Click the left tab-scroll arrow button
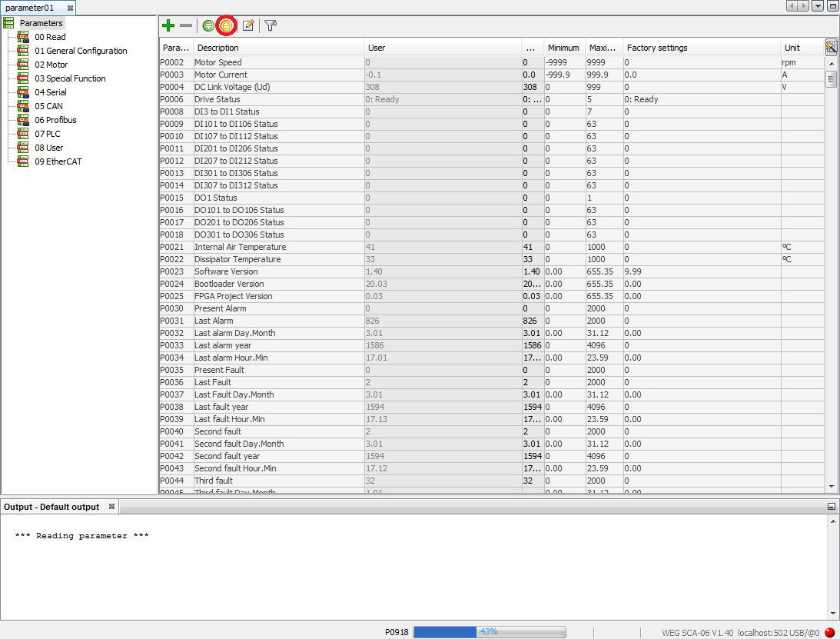This screenshot has height=639, width=840. [x=793, y=5]
